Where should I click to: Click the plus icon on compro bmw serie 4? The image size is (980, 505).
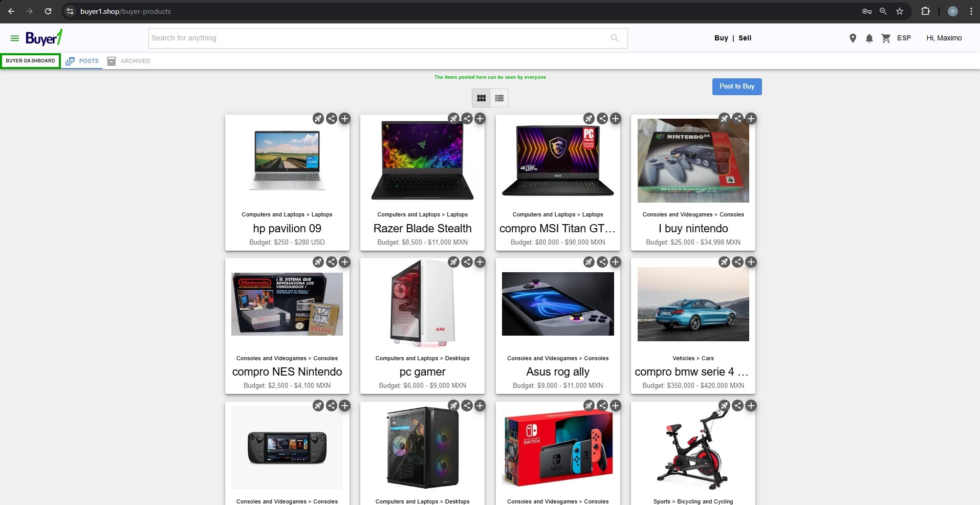pos(751,262)
